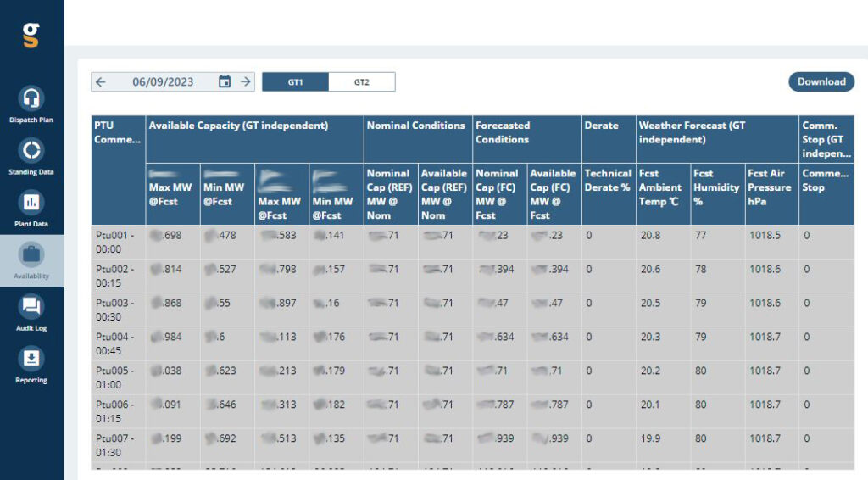Click ambient temp 20.2 in Ptu005 row
Viewport: 868px width, 480px height.
coord(650,371)
